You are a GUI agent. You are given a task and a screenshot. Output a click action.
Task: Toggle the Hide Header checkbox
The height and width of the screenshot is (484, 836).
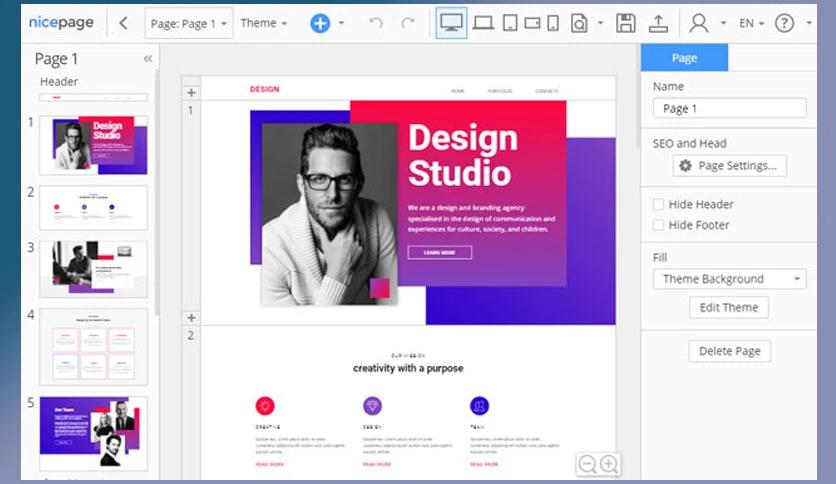coord(658,204)
